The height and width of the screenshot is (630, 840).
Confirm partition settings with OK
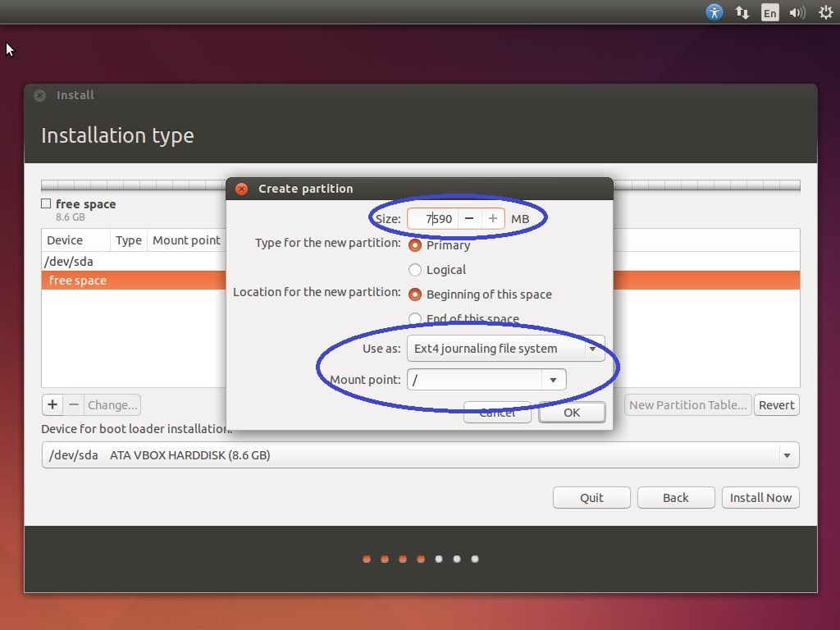coord(572,412)
